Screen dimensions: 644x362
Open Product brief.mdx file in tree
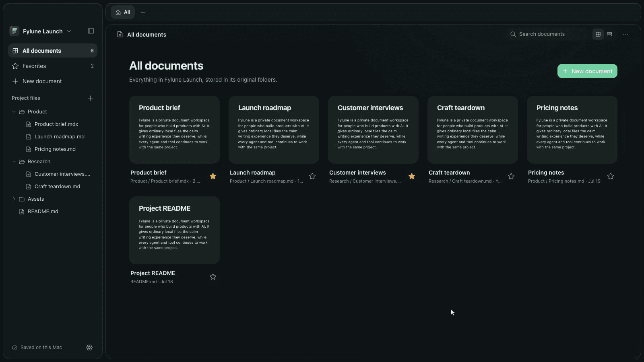[x=56, y=124]
